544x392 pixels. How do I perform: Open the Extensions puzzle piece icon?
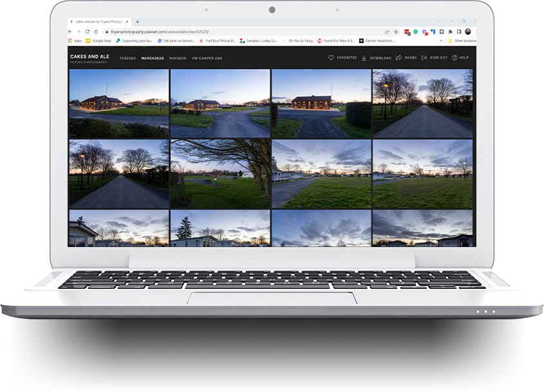(x=450, y=32)
